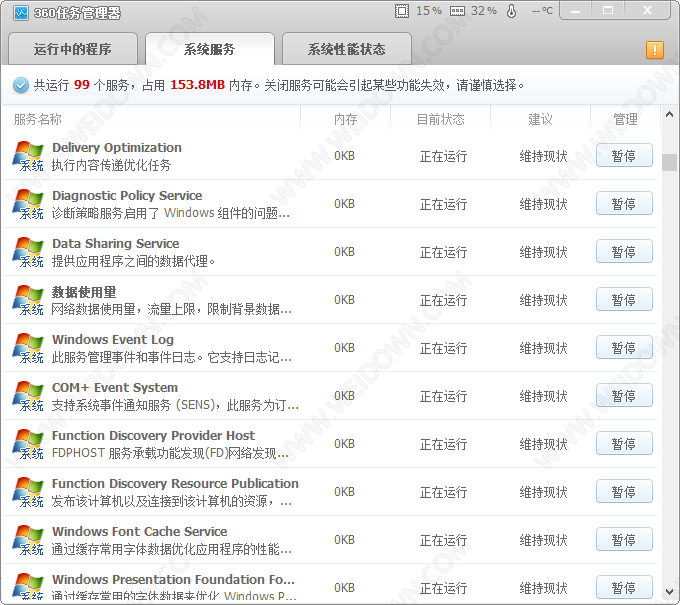Pause the Data Sharing Service

point(624,252)
